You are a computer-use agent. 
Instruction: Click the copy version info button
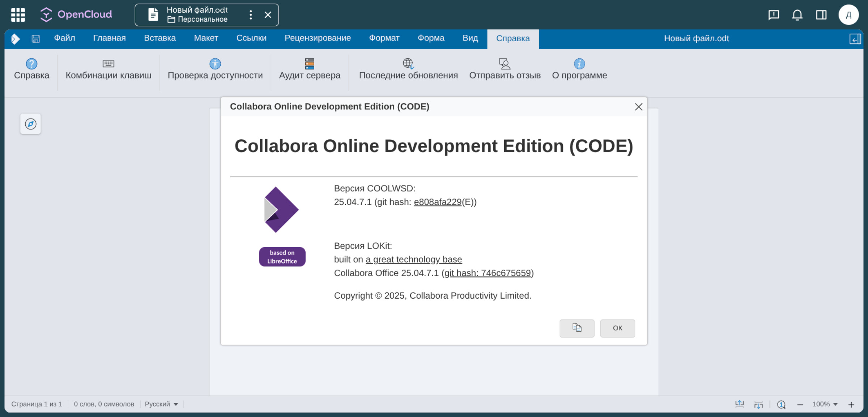click(x=576, y=328)
